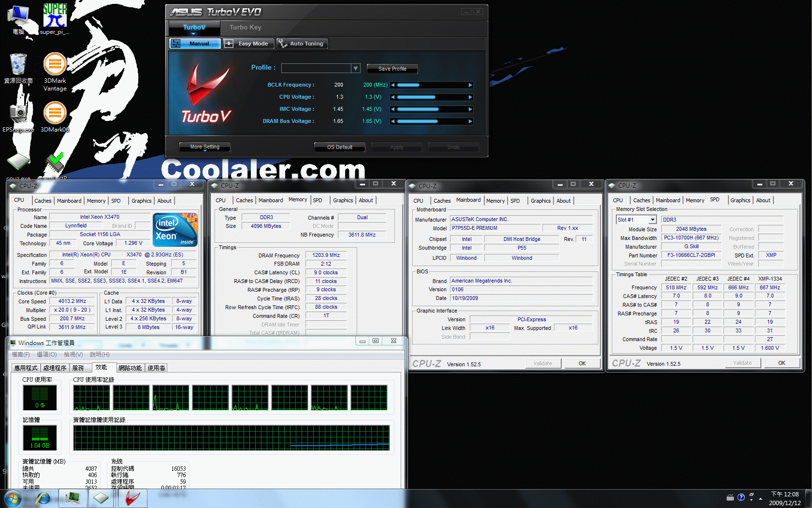Open the EPSnap.exe desktop icon
Image resolution: width=812 pixels, height=508 pixels.
[18, 117]
